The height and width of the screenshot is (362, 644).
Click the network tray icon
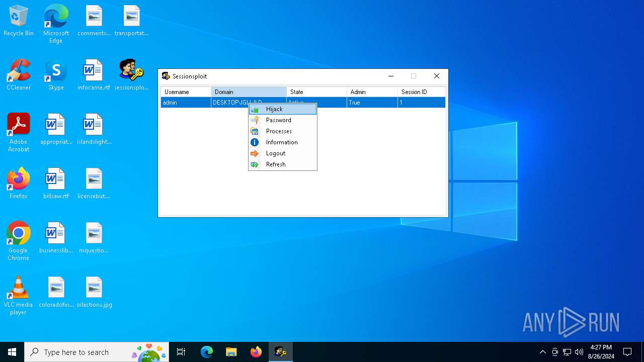coord(567,352)
